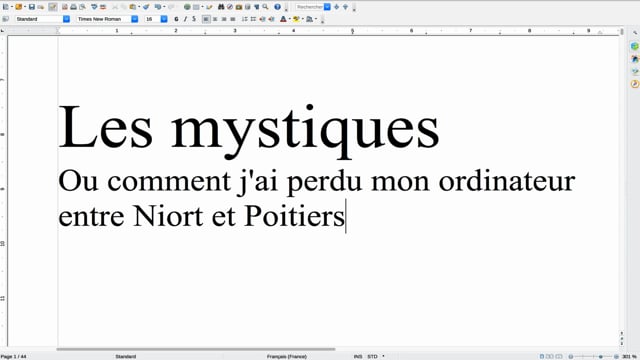The image size is (640, 360).
Task: Open LibreOffice Help question mark icon
Action: pyautogui.click(x=278, y=7)
